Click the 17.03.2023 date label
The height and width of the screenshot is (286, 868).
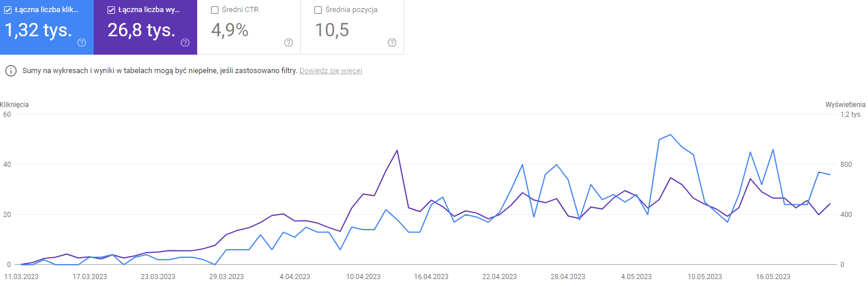click(x=89, y=276)
